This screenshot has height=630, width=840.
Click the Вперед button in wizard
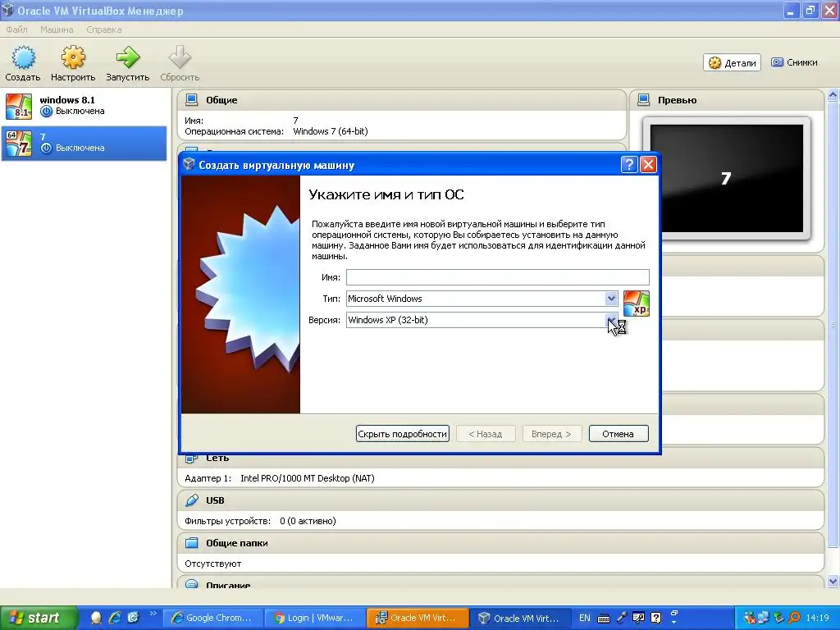click(551, 433)
